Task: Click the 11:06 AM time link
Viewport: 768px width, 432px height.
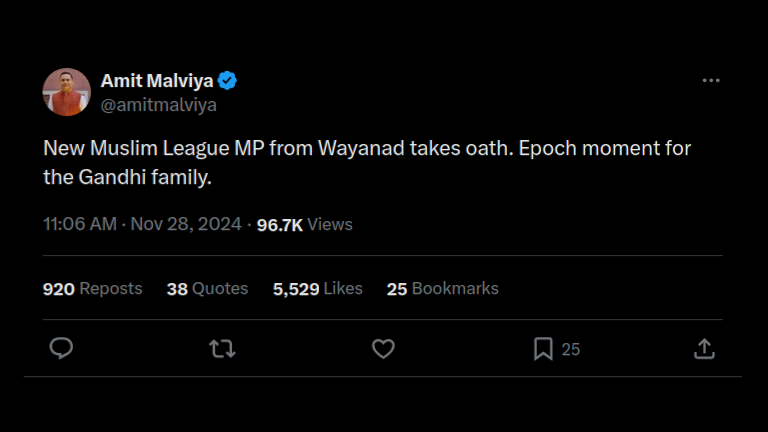Action: pyautogui.click(x=79, y=224)
